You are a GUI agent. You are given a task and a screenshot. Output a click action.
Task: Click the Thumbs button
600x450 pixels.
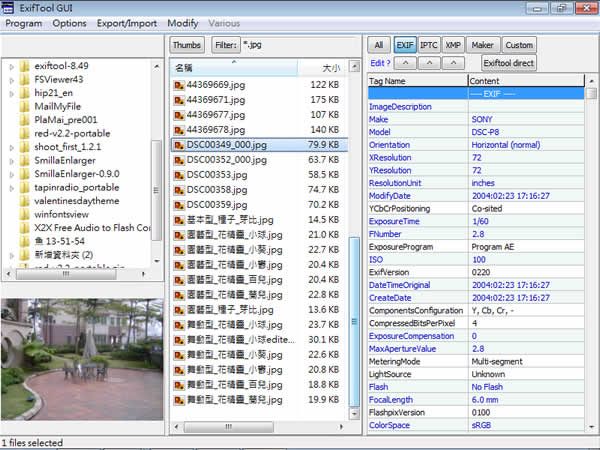(x=187, y=45)
